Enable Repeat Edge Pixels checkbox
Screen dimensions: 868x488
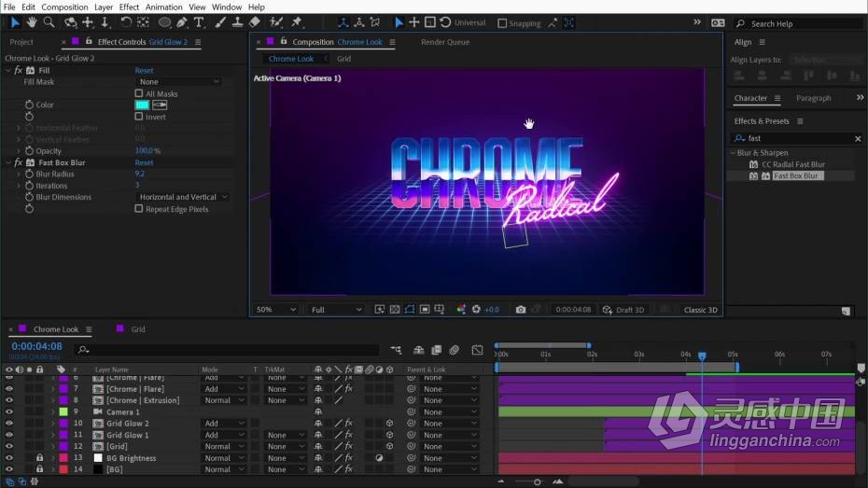[x=139, y=209]
